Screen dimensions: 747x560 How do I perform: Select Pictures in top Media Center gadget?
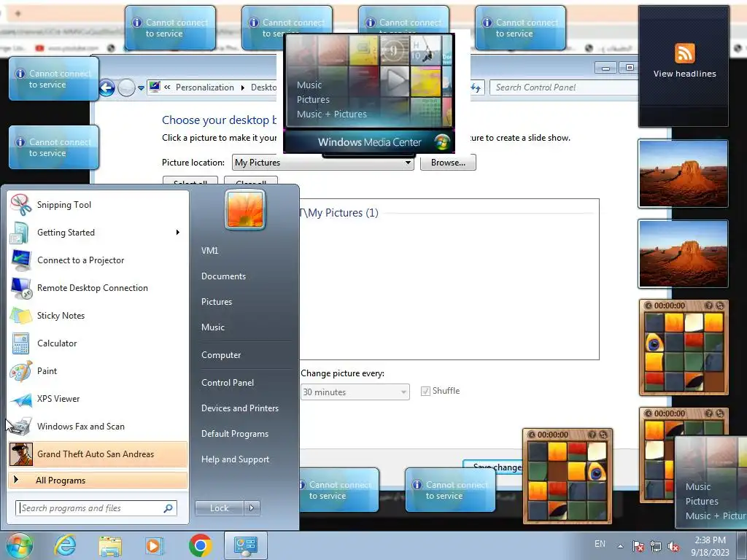(313, 99)
